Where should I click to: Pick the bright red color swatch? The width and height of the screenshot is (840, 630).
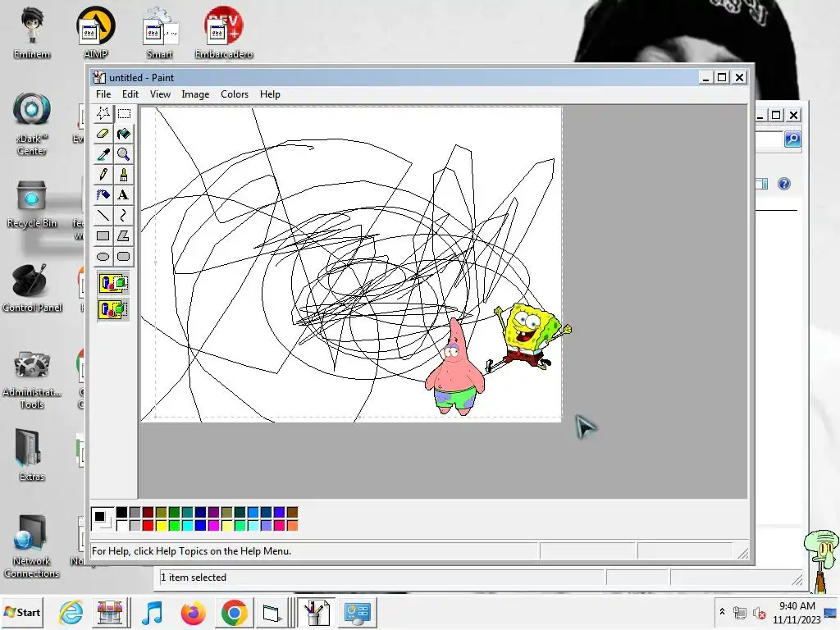[x=148, y=526]
